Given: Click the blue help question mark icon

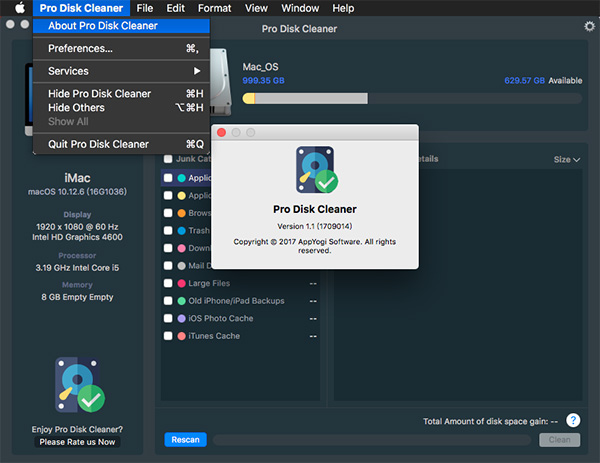Looking at the screenshot, I should (x=573, y=420).
